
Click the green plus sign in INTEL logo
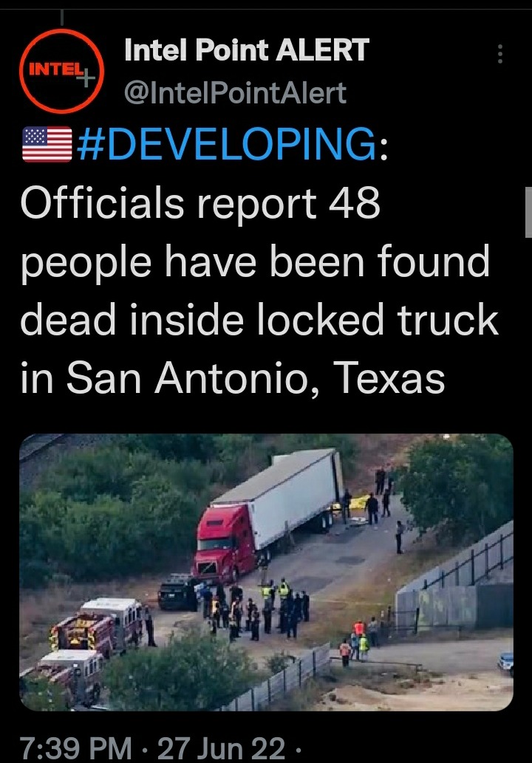pos(86,77)
